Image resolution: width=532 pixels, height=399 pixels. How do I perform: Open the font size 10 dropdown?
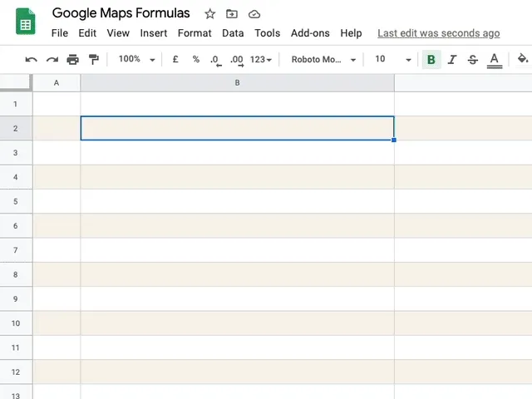(392, 59)
